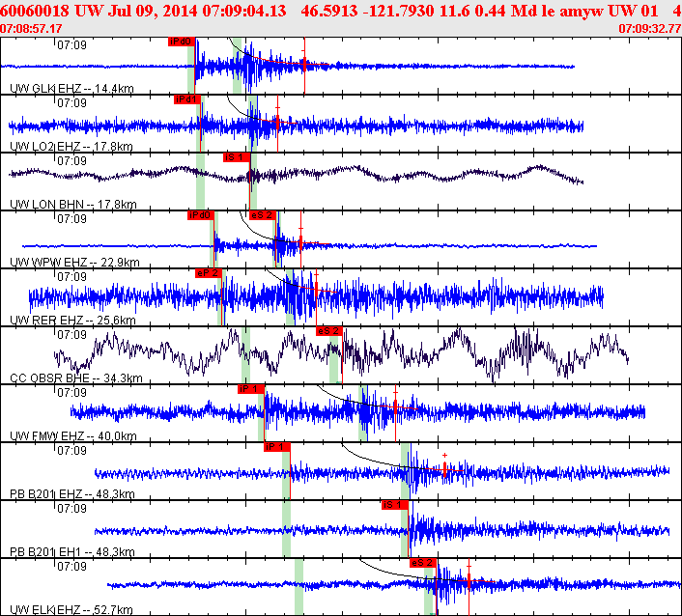This screenshot has width=682, height=616.
Task: Click the UW RER EHZ -- 25.6km label
Action: tap(72, 321)
